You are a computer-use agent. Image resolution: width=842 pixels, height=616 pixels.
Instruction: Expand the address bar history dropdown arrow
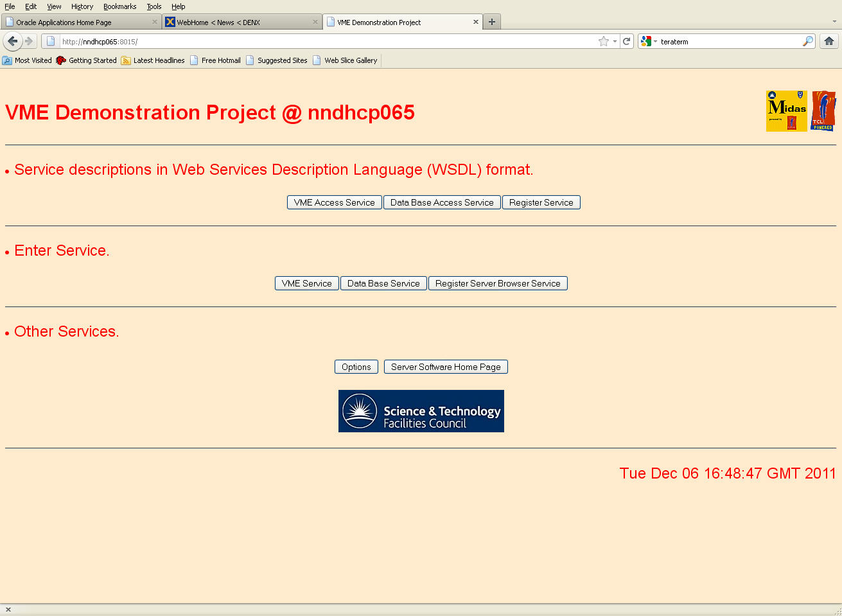[x=615, y=41]
